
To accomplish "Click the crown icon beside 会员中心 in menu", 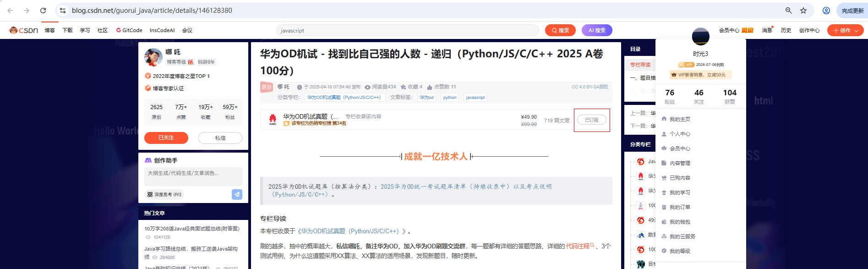I will click(x=664, y=148).
